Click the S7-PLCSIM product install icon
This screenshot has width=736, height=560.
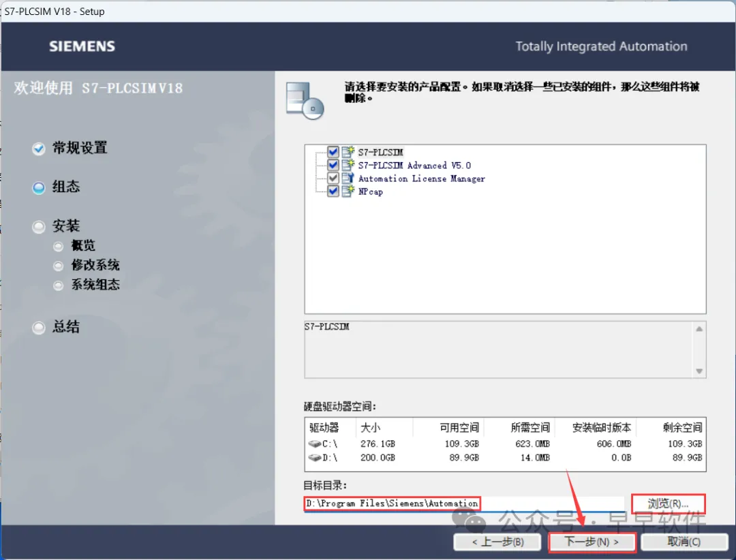pyautogui.click(x=348, y=152)
